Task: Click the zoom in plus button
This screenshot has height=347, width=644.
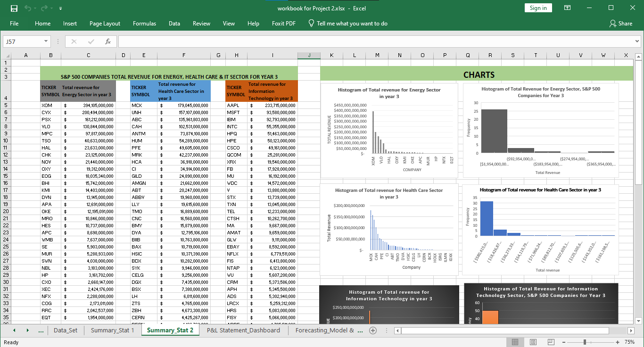Action: click(618, 342)
